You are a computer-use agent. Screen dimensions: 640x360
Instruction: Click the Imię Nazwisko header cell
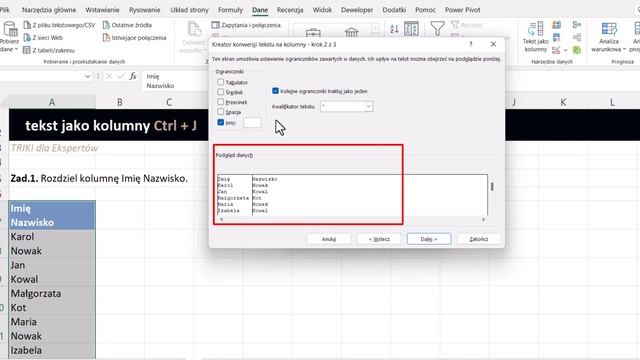coord(52,215)
